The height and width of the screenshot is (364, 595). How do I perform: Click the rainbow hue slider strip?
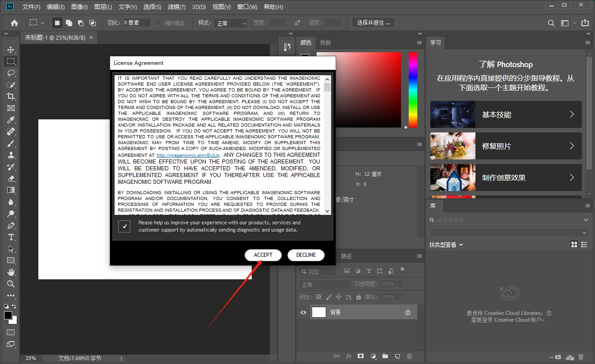tap(413, 90)
